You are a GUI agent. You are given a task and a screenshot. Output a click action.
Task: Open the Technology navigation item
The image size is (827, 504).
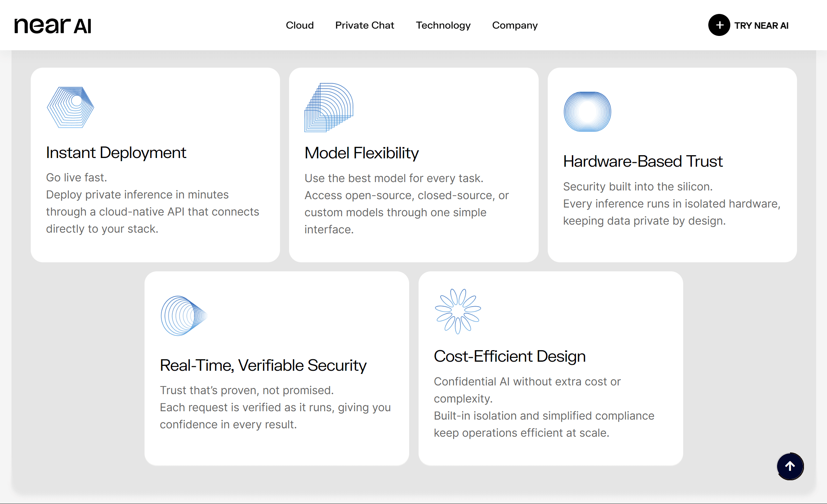(443, 25)
